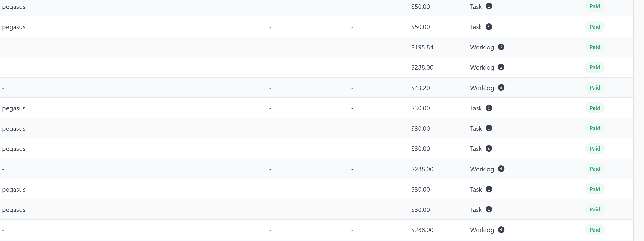Viewport: 644px width, 241px height.
Task: Select the $43.20 amount cell
Action: point(420,88)
